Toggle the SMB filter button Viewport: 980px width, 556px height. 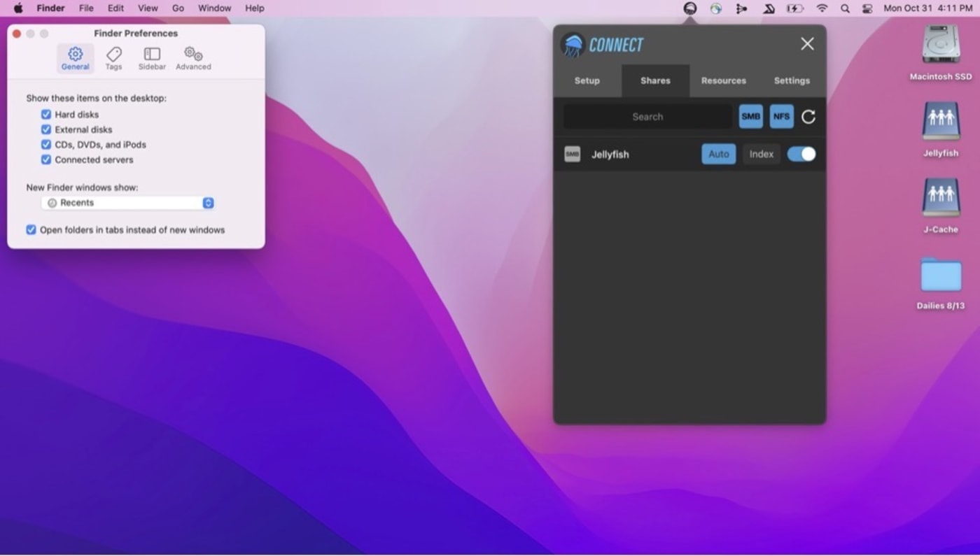click(750, 117)
